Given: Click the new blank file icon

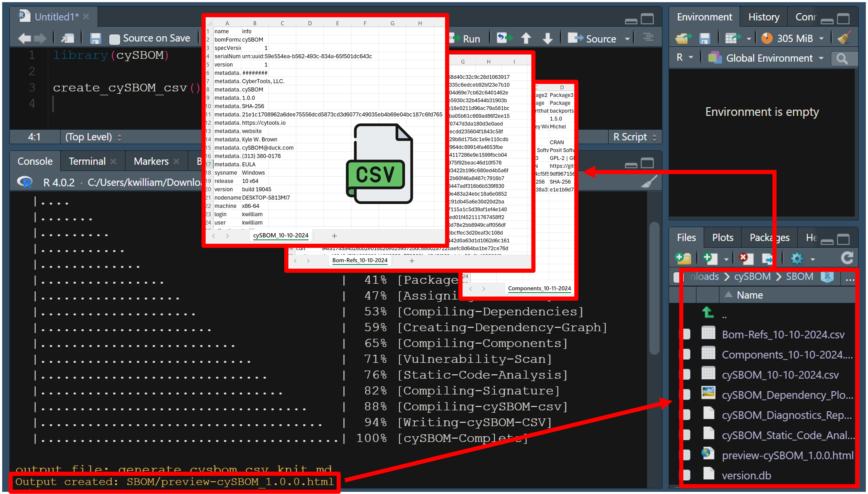Looking at the screenshot, I should tap(710, 259).
